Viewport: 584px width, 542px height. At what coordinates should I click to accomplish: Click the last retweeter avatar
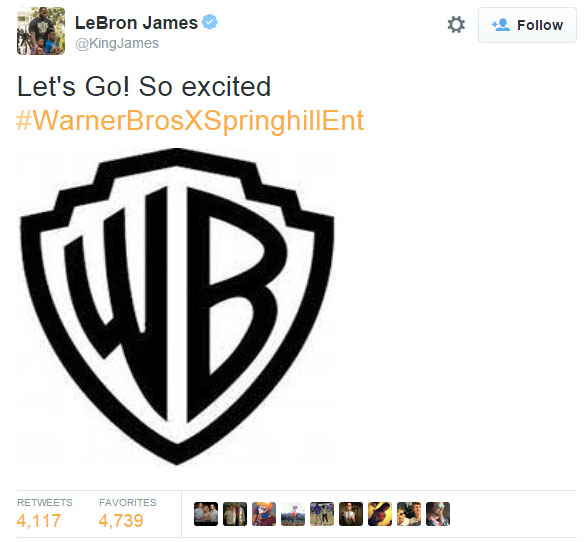pyautogui.click(x=438, y=514)
